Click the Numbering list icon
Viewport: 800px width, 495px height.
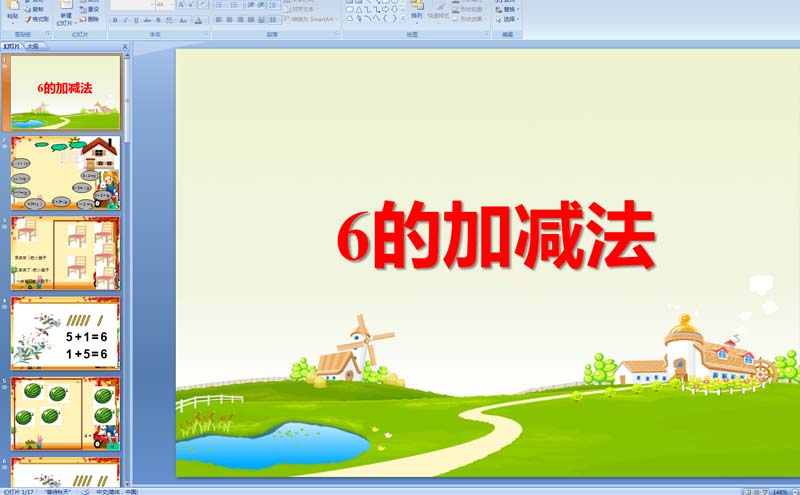(x=235, y=5)
